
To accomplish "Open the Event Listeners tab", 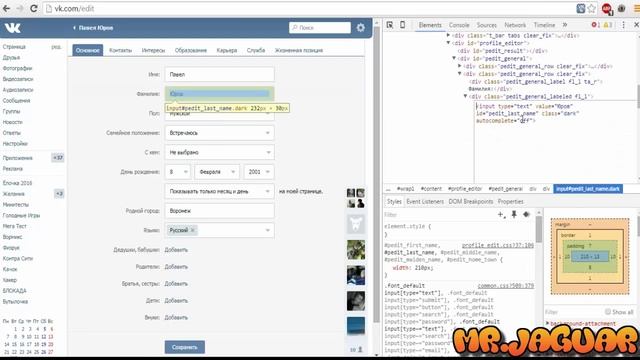I will click(425, 202).
